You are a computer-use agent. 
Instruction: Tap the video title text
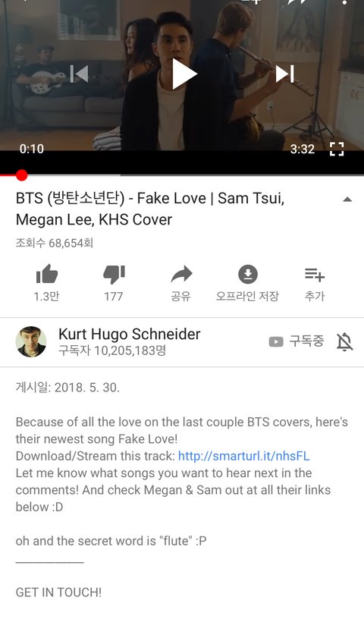[x=150, y=209]
